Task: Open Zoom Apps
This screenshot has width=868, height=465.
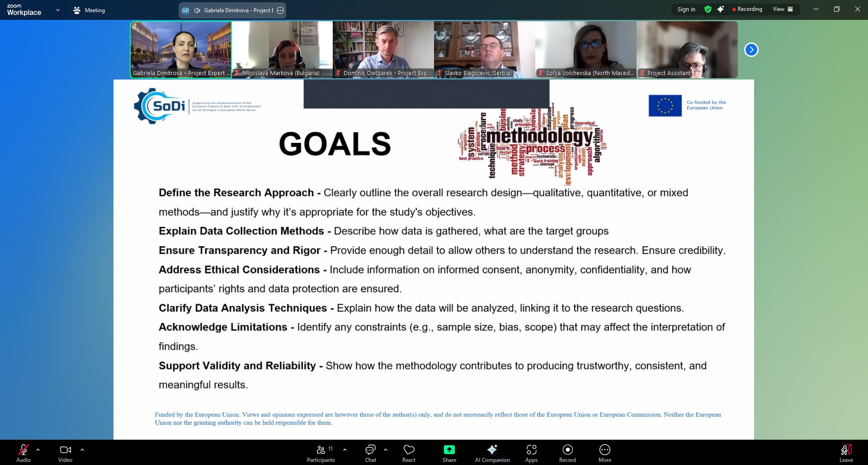Action: pos(532,453)
